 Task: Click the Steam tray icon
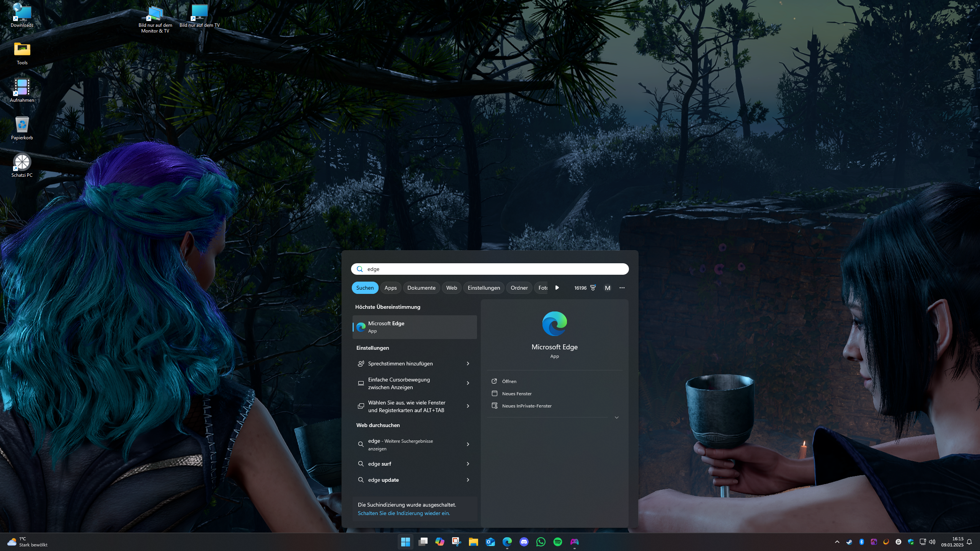(x=849, y=542)
